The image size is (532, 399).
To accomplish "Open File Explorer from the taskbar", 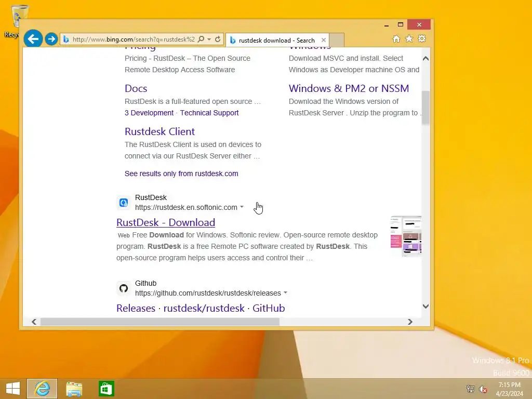I will coord(74,389).
